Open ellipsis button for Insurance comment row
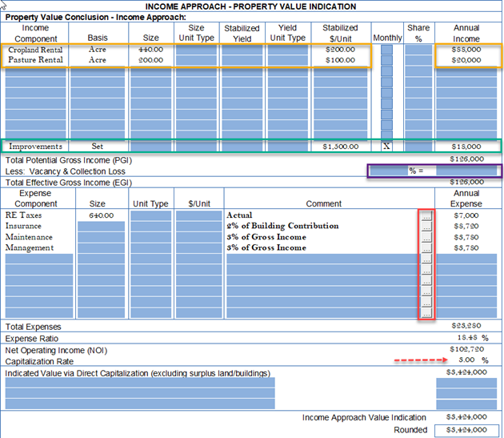This screenshot has width=504, height=438. (426, 227)
